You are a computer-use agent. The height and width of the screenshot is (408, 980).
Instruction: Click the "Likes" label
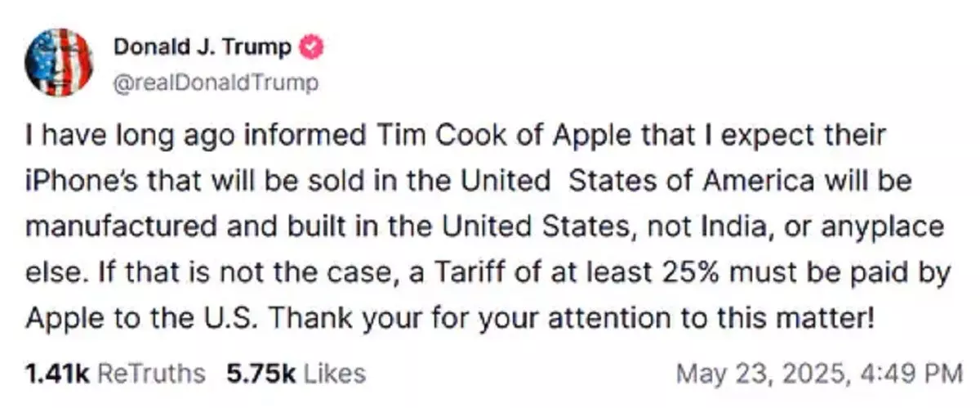(333, 374)
